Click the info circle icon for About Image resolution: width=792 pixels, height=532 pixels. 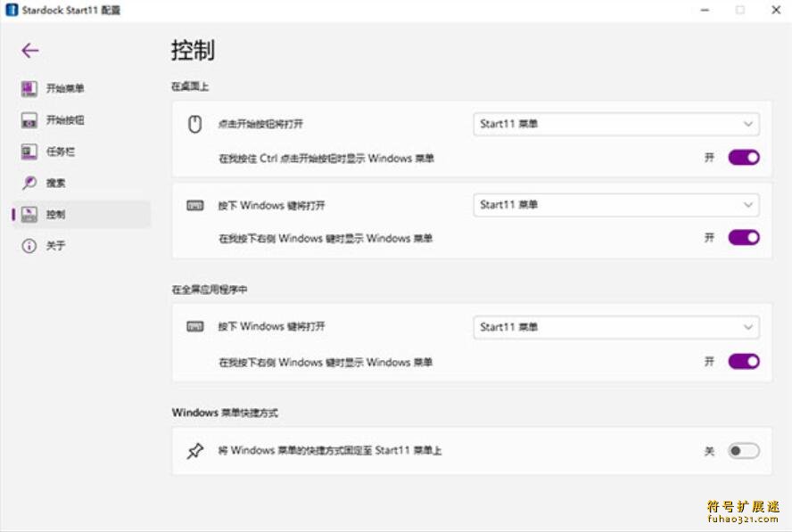[29, 246]
